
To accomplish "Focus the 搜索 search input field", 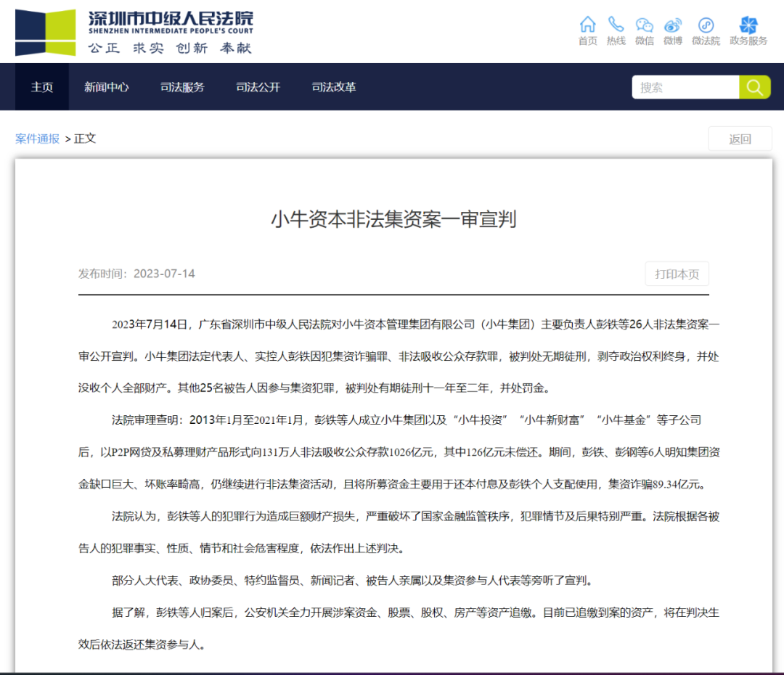I will tap(685, 87).
